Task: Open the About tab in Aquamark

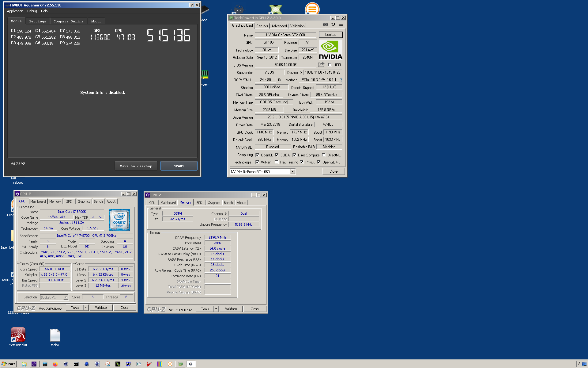Action: click(96, 21)
